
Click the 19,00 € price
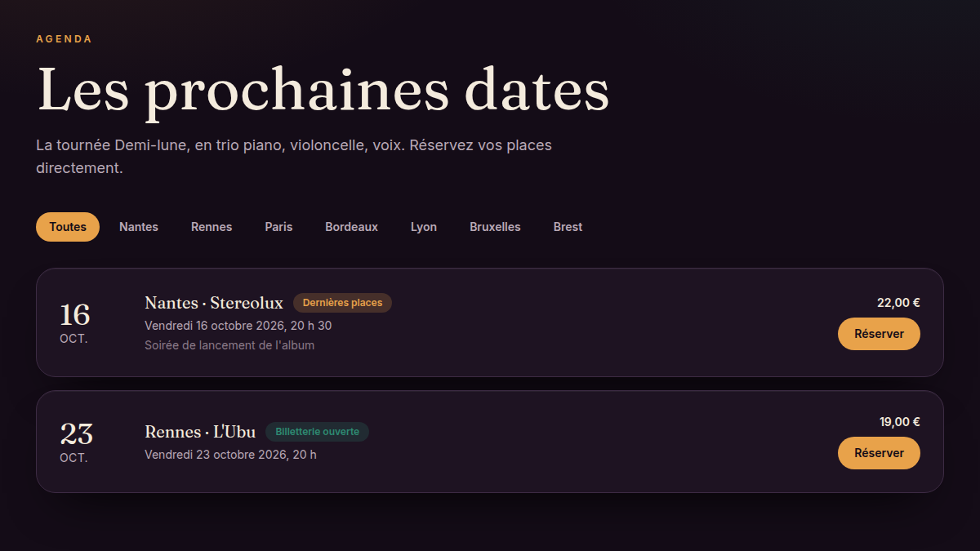coord(900,422)
